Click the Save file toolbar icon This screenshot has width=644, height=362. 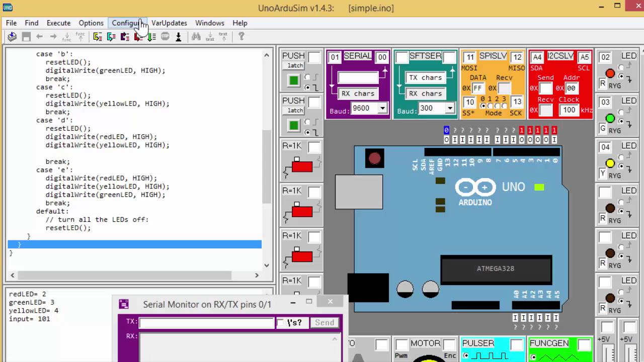pyautogui.click(x=26, y=37)
